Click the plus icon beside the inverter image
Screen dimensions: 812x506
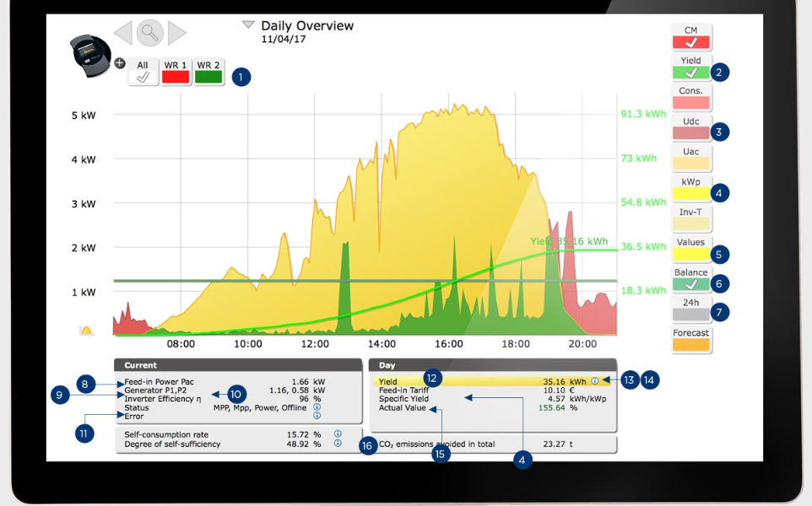[119, 62]
